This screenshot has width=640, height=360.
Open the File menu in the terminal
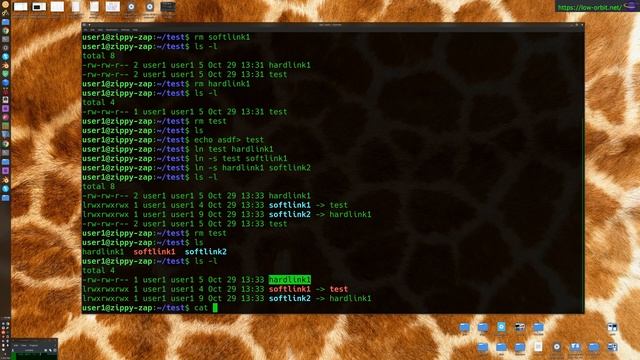pyautogui.click(x=86, y=30)
